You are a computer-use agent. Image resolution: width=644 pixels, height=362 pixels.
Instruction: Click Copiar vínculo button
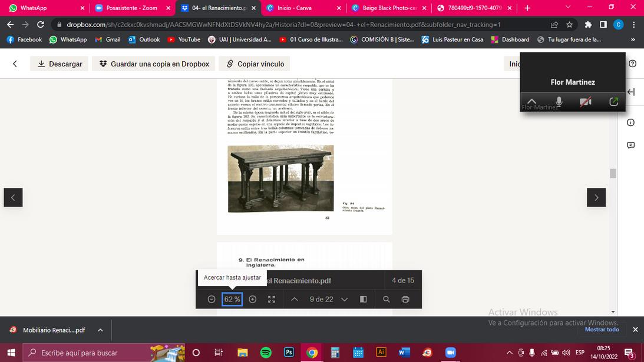pyautogui.click(x=254, y=64)
